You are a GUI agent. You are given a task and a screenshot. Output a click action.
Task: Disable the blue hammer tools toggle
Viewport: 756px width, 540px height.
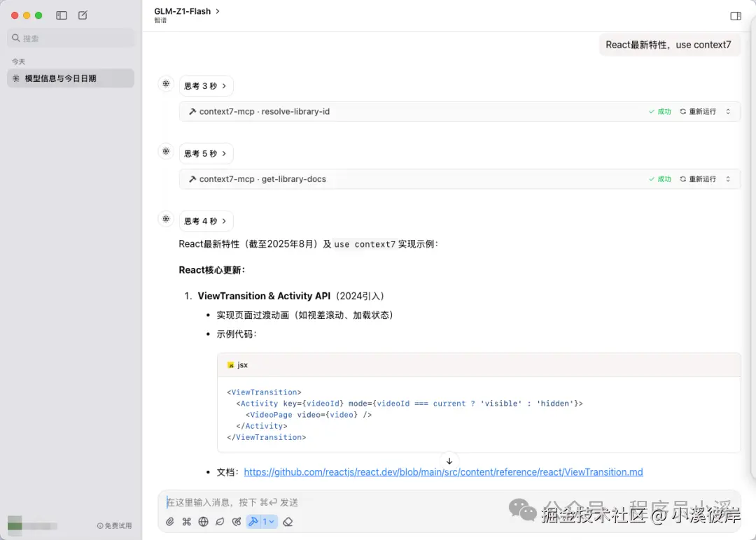253,521
